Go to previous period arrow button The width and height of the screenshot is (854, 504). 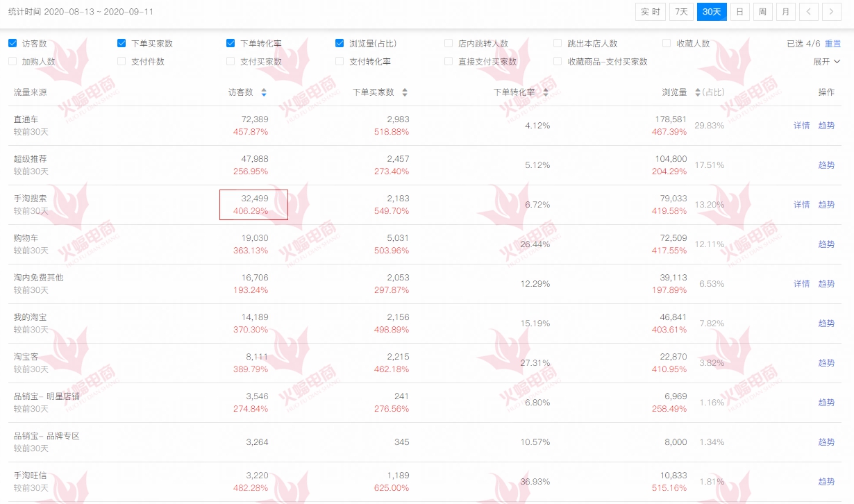pos(808,12)
